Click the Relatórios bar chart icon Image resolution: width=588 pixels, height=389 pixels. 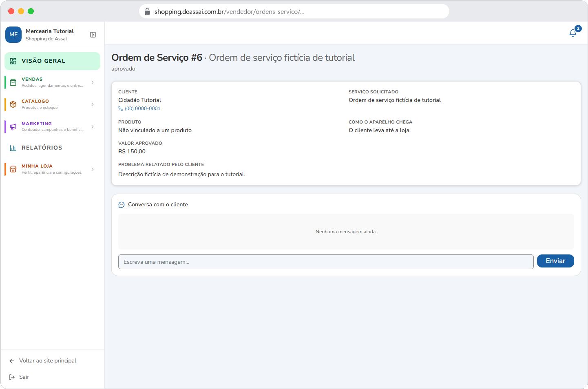point(13,148)
